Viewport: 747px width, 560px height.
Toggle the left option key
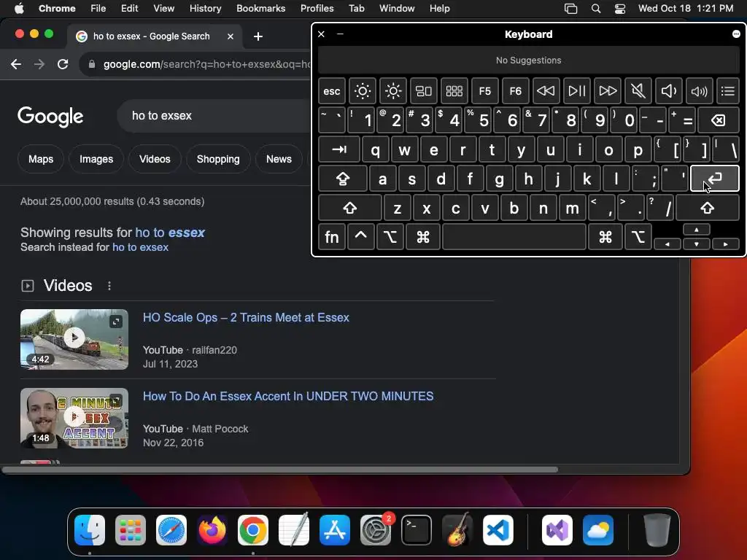(390, 237)
